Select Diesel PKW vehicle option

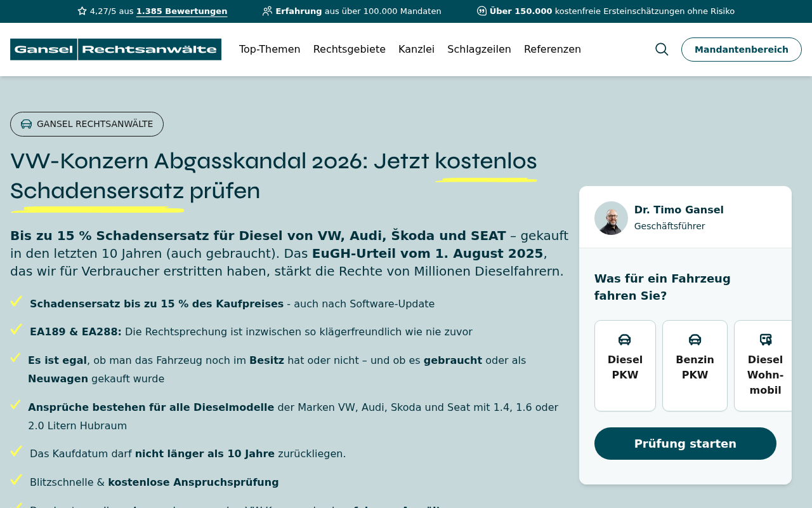[x=625, y=366]
